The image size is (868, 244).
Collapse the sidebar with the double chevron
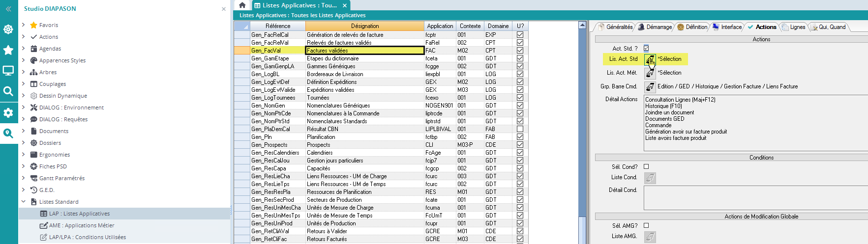click(x=8, y=9)
